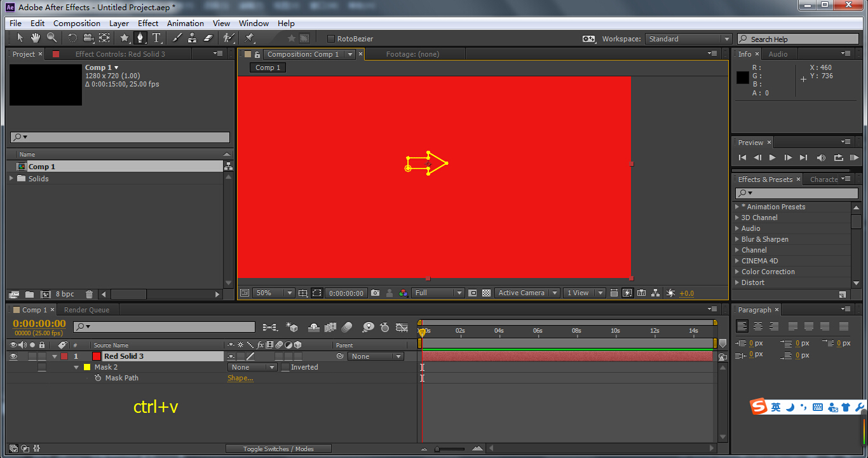Click the Brainstorm icon in timeline
Image resolution: width=868 pixels, height=458 pixels.
(368, 327)
